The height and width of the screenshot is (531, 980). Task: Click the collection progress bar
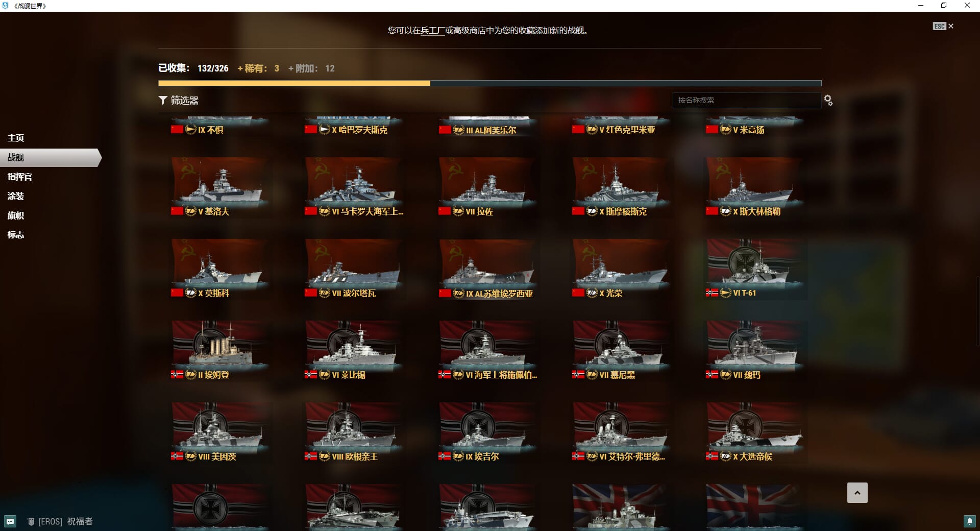pyautogui.click(x=490, y=83)
